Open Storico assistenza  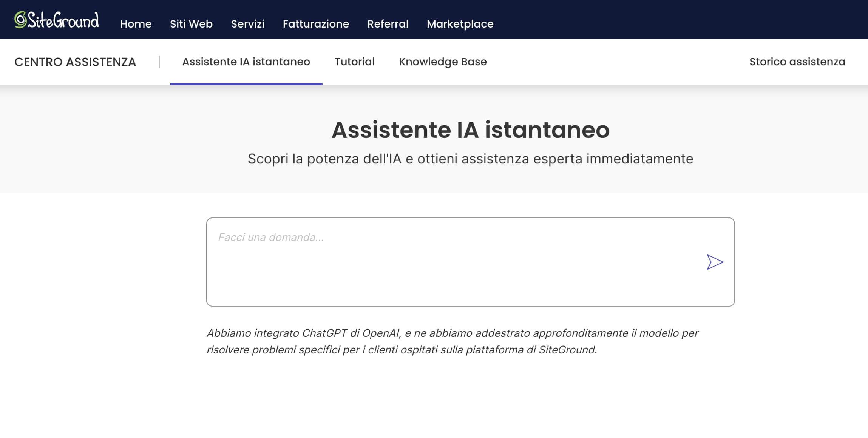pyautogui.click(x=797, y=62)
